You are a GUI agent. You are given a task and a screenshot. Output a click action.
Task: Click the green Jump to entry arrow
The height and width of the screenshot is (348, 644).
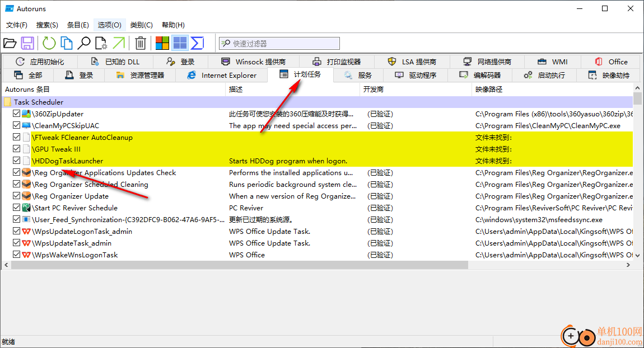(119, 43)
